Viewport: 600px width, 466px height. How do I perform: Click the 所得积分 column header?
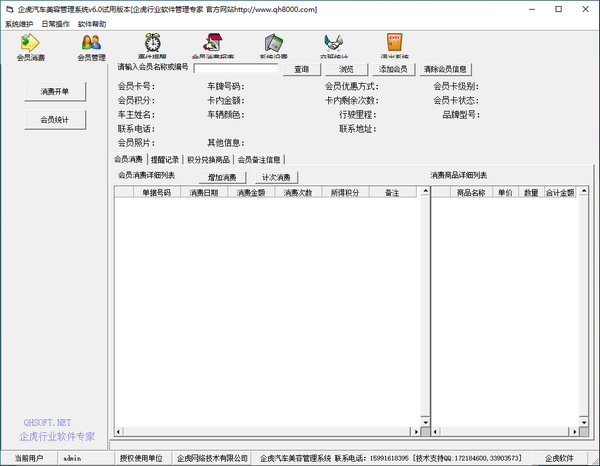coord(345,192)
